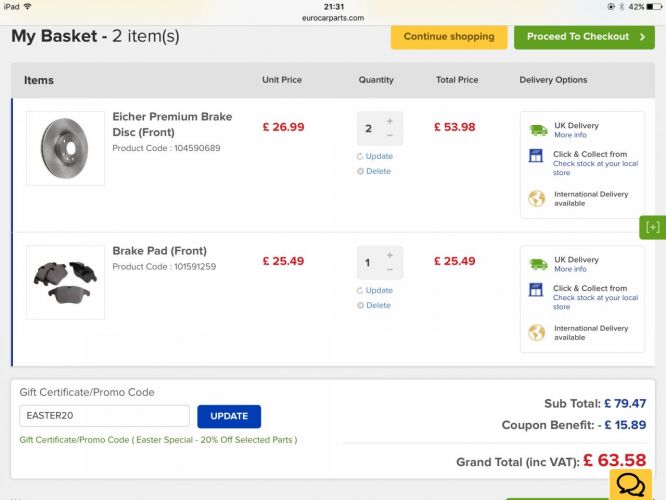Open the live chat bubble icon

point(630,484)
